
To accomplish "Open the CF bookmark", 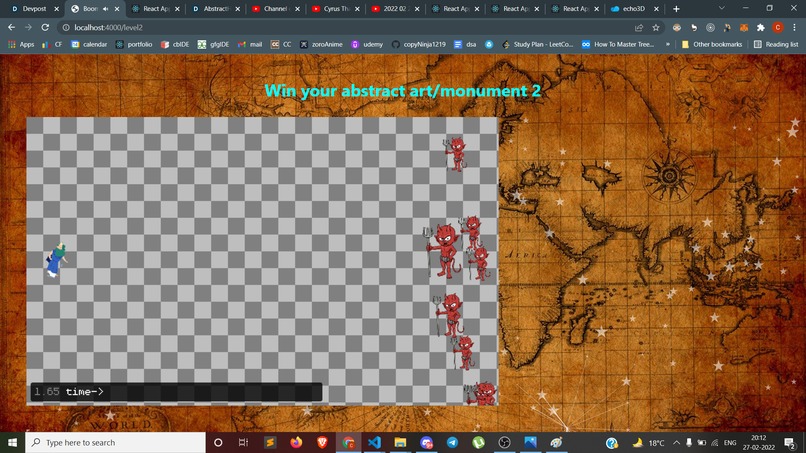I will pyautogui.click(x=52, y=44).
